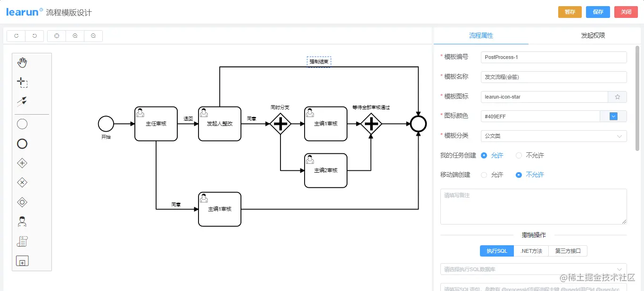
Task: Select the connection arrow tool
Action: [22, 101]
